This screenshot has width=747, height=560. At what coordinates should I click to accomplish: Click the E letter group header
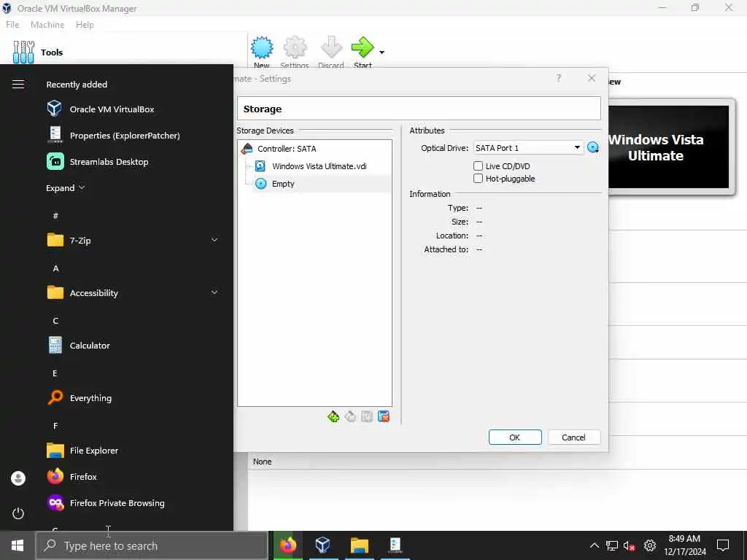tap(55, 373)
